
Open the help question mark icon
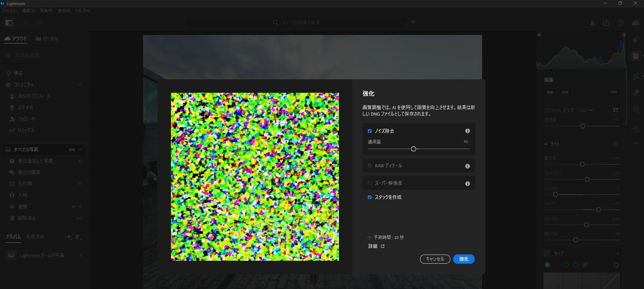point(620,23)
